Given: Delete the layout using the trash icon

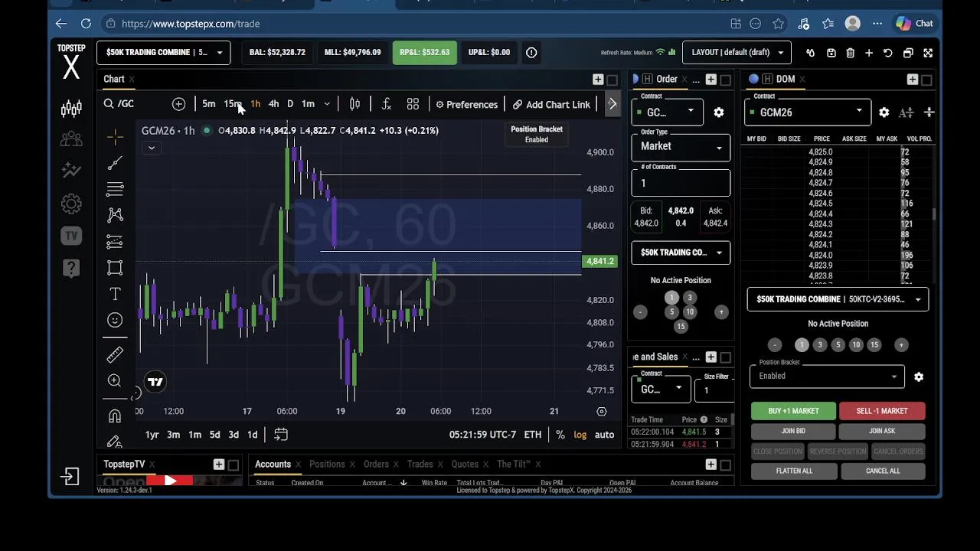Looking at the screenshot, I should click(x=850, y=53).
